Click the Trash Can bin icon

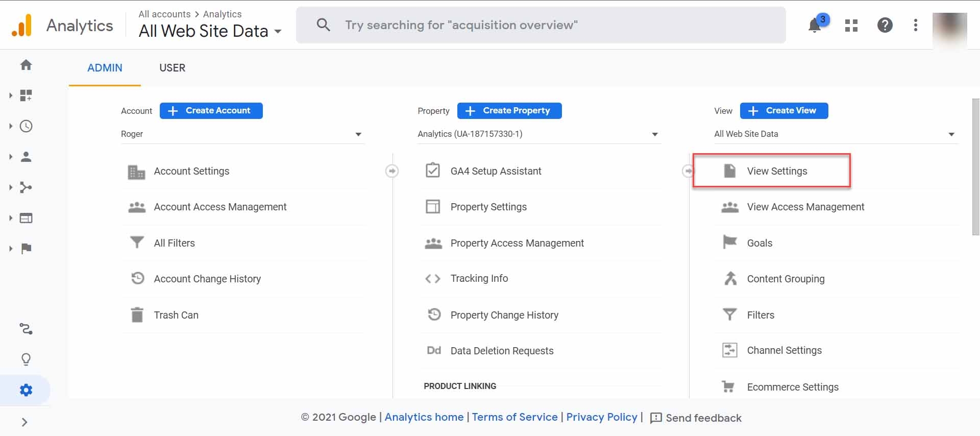137,315
